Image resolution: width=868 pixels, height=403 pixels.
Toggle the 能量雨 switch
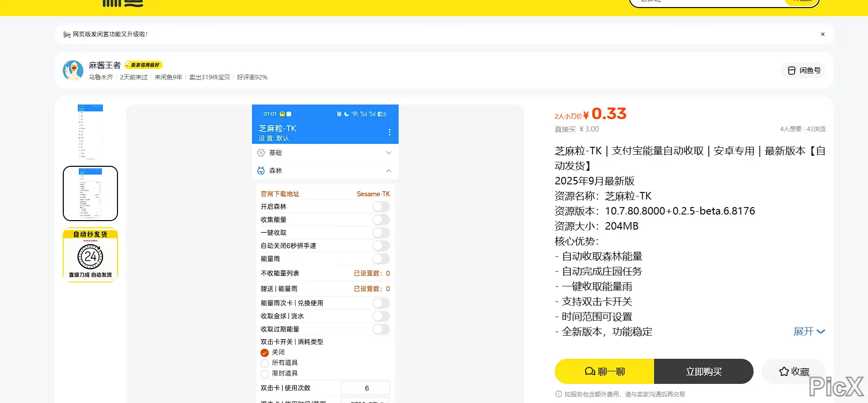(x=381, y=259)
